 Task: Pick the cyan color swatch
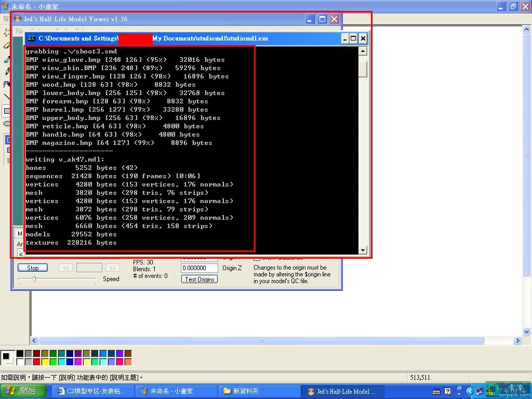point(61,362)
